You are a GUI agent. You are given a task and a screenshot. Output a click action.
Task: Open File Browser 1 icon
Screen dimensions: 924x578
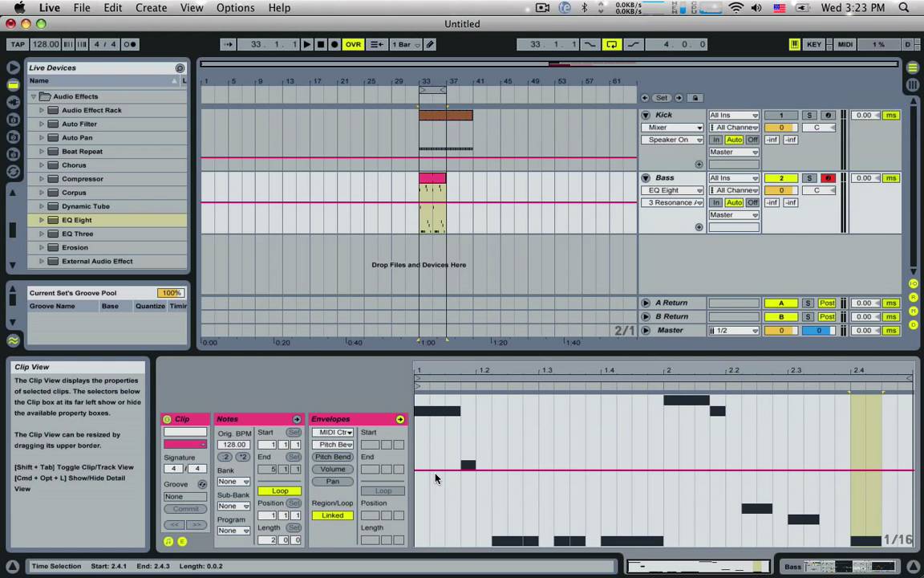click(x=13, y=119)
